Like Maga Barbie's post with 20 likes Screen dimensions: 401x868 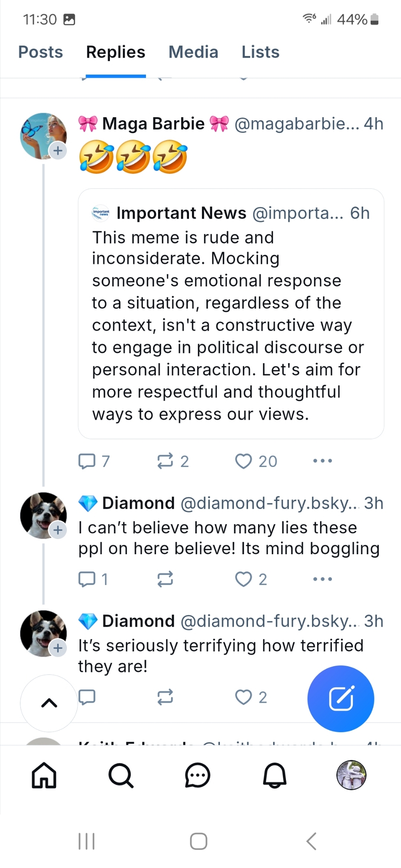click(244, 461)
